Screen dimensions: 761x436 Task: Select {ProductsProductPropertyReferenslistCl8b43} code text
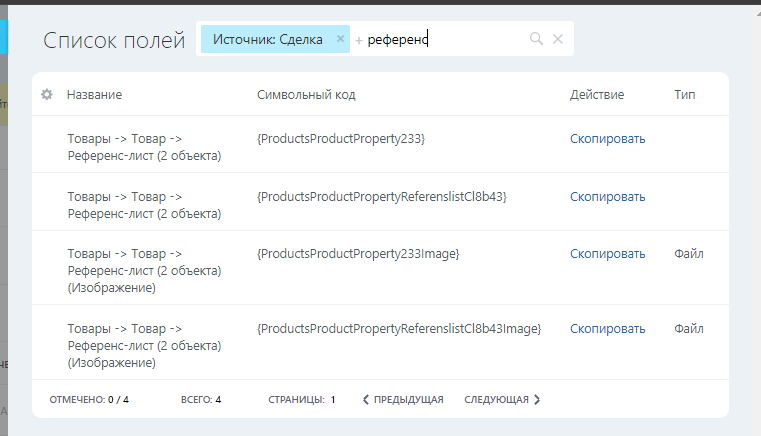pyautogui.click(x=381, y=197)
